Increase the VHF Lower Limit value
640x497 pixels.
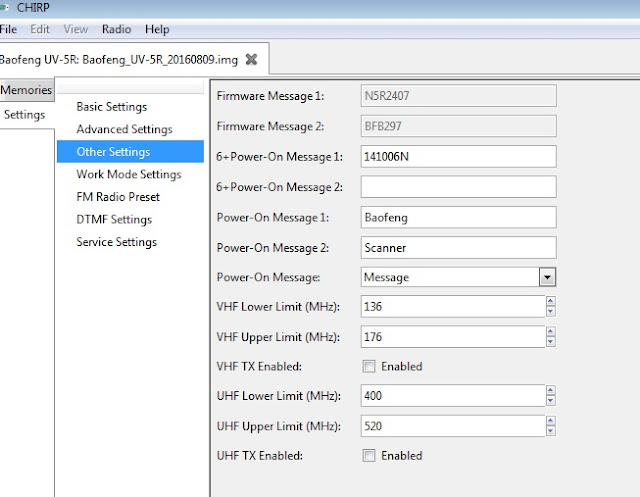(551, 301)
